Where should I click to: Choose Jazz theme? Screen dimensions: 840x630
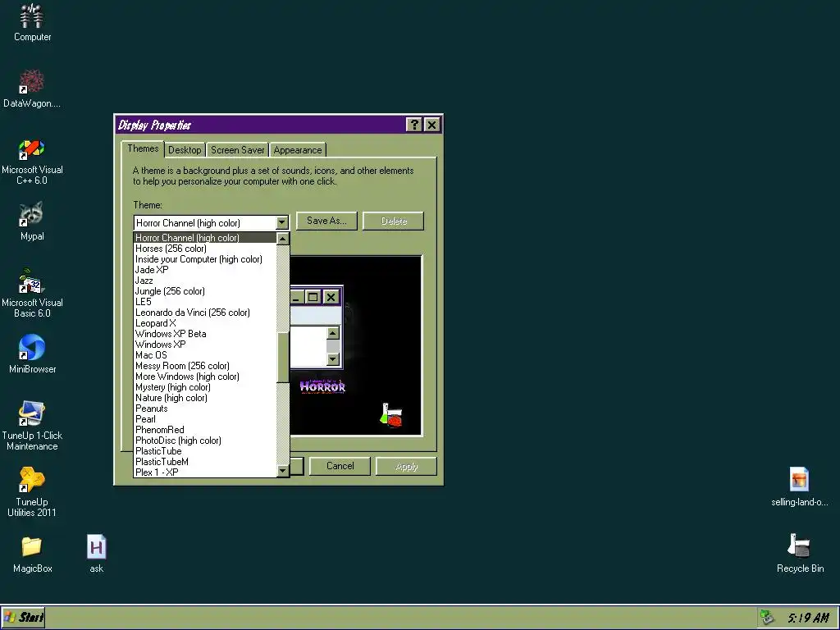pos(204,281)
